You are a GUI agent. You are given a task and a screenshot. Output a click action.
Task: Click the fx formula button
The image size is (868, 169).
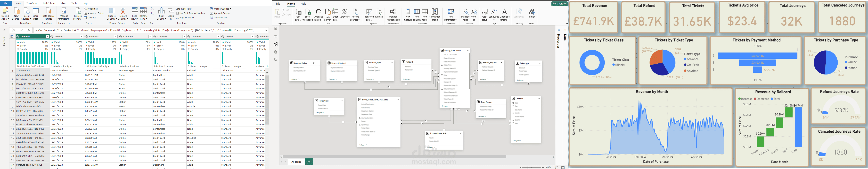(29, 30)
